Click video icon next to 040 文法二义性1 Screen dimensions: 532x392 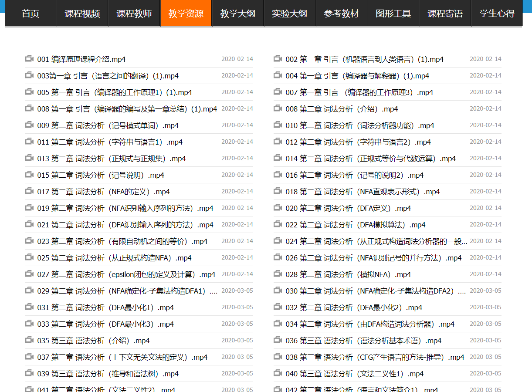[278, 373]
